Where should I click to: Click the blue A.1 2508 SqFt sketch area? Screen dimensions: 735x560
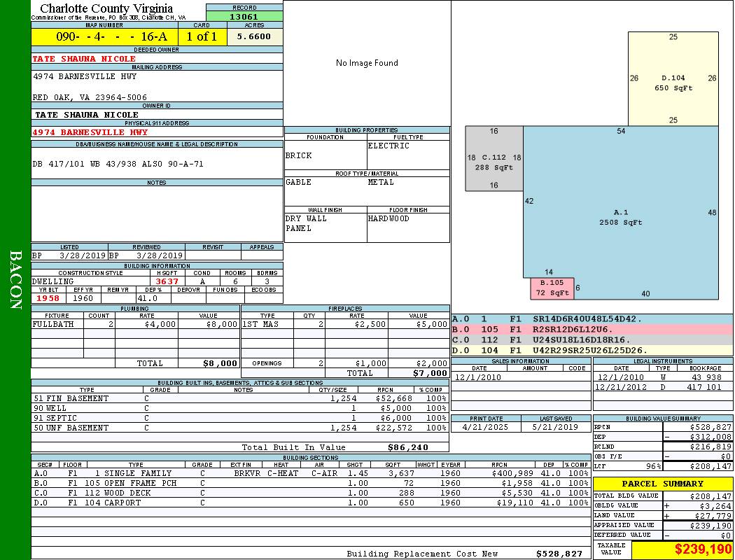click(x=621, y=213)
